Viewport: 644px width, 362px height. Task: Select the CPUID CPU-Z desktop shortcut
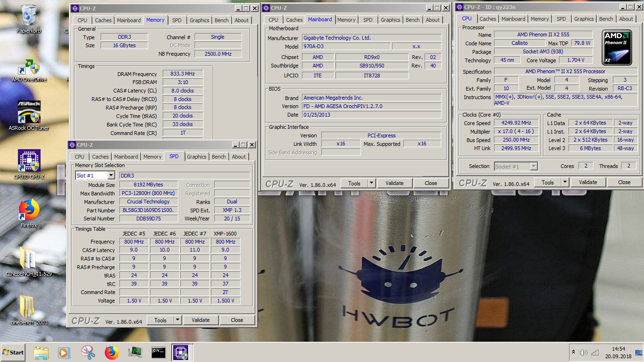click(x=29, y=164)
